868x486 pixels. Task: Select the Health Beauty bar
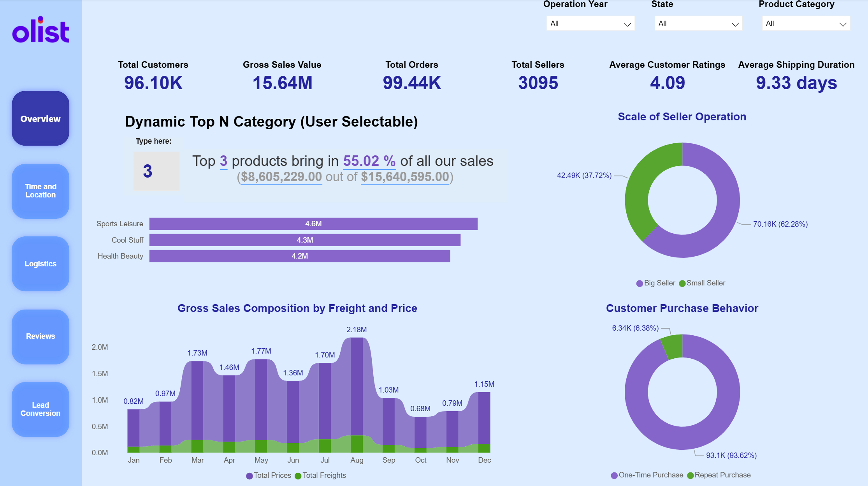click(x=299, y=256)
